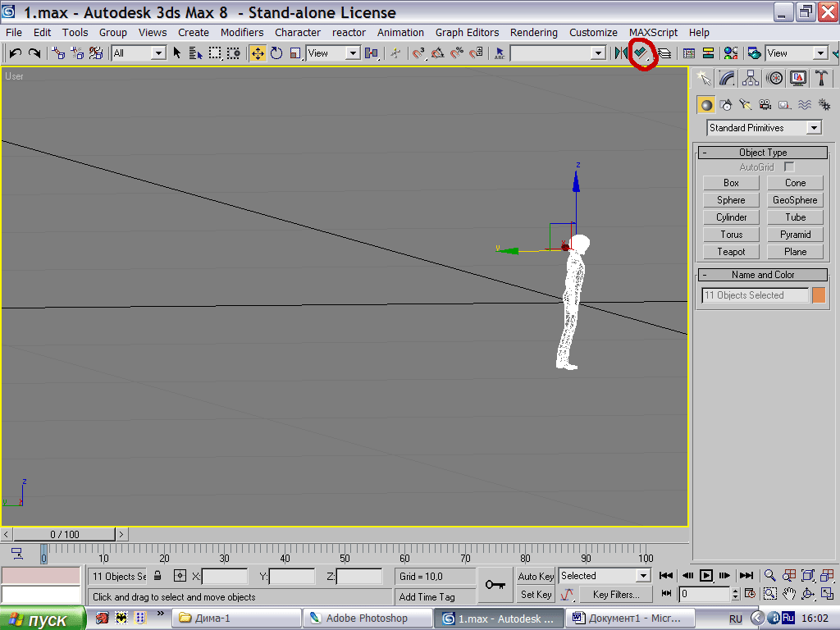
Task: Toggle the Angle Snap button
Action: 438,53
